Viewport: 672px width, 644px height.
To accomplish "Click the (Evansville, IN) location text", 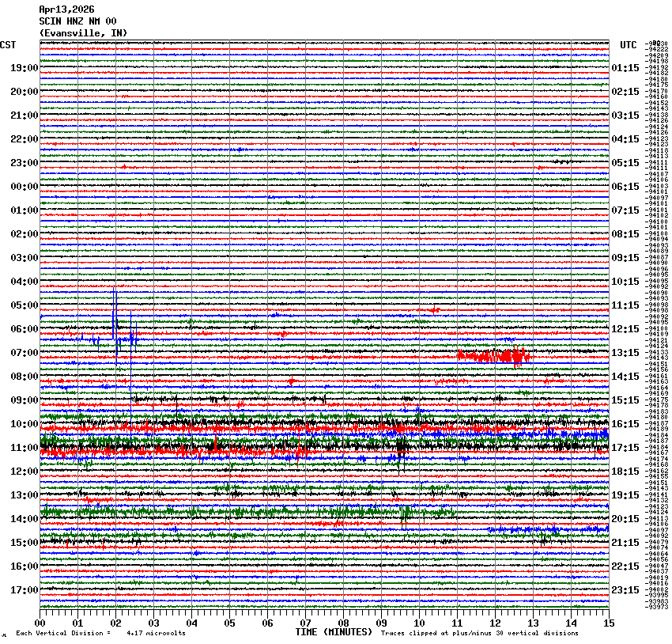I will pyautogui.click(x=82, y=33).
